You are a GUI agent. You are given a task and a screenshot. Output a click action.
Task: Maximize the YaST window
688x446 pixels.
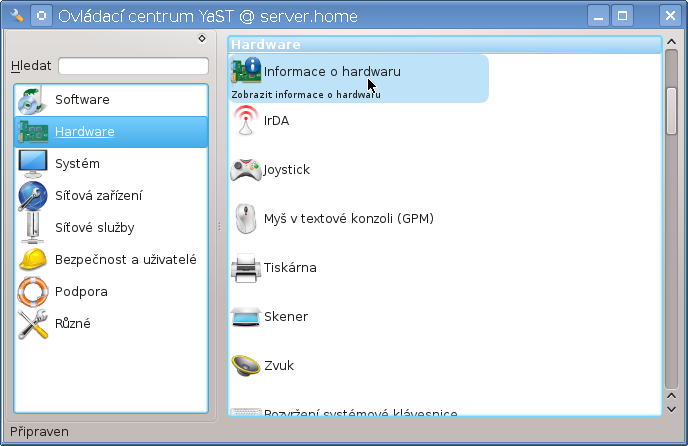click(x=623, y=16)
